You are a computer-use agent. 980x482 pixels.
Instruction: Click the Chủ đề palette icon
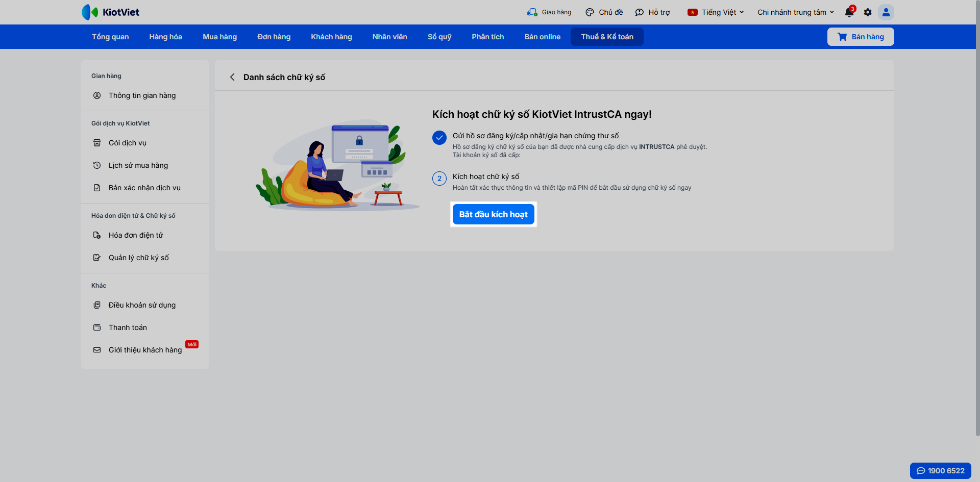[590, 12]
